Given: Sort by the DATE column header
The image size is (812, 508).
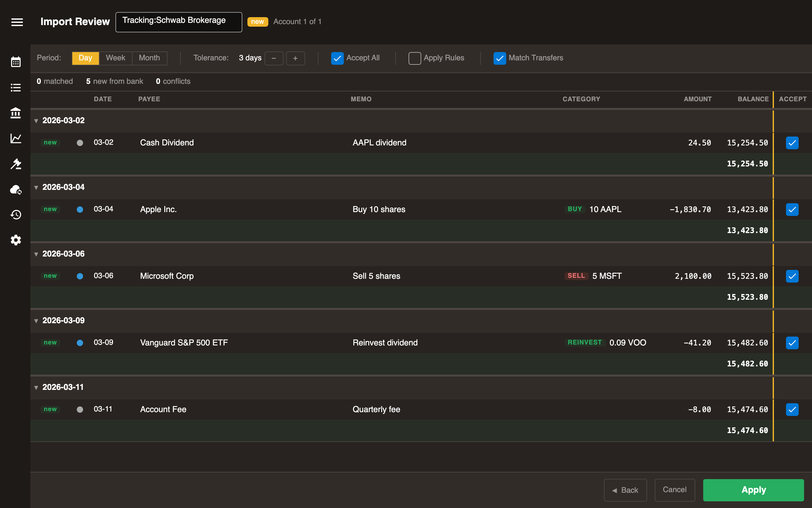Looking at the screenshot, I should point(103,99).
